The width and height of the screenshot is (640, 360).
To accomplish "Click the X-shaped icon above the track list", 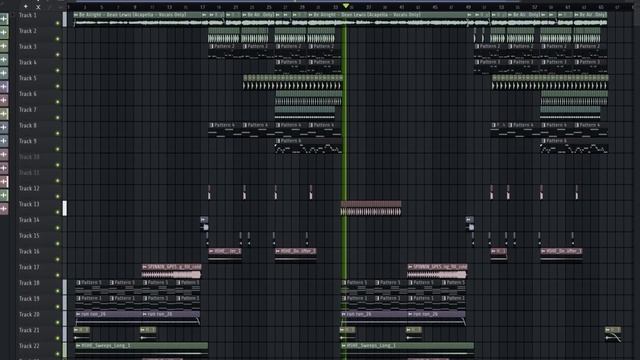I will pyautogui.click(x=38, y=7).
